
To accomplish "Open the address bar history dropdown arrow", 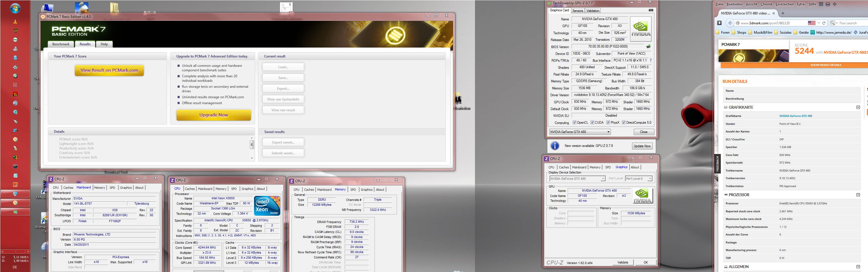I will (819, 23).
